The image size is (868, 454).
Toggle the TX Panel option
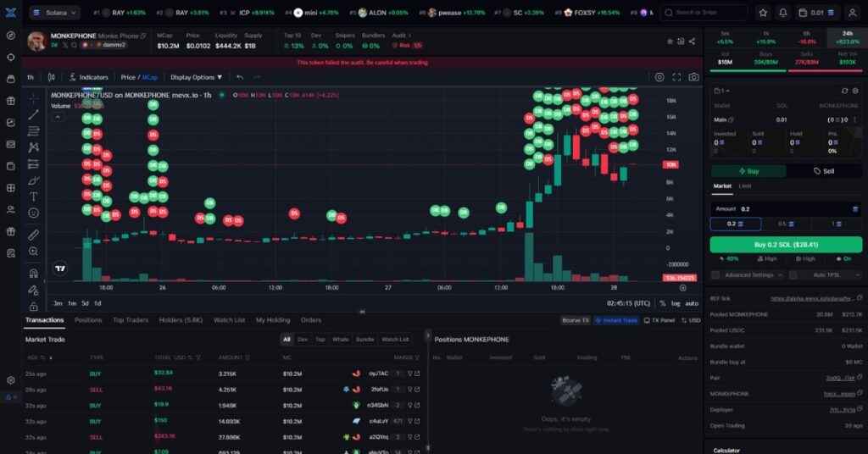(x=659, y=320)
